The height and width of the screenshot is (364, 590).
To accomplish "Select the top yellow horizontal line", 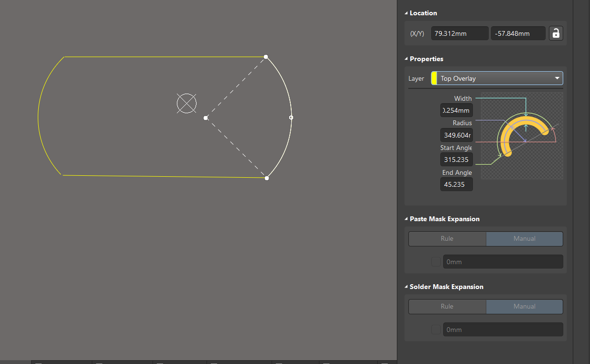I will (165, 57).
